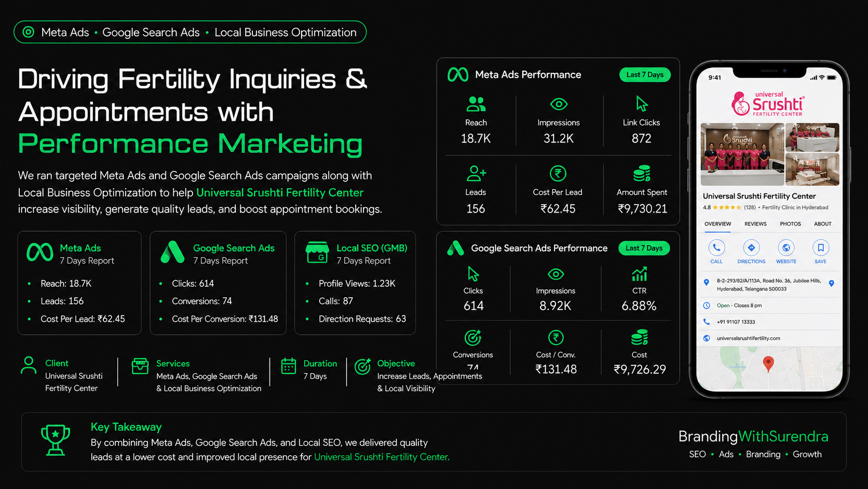Click the blue location pin beside the address
The height and width of the screenshot is (489, 868).
706,282
